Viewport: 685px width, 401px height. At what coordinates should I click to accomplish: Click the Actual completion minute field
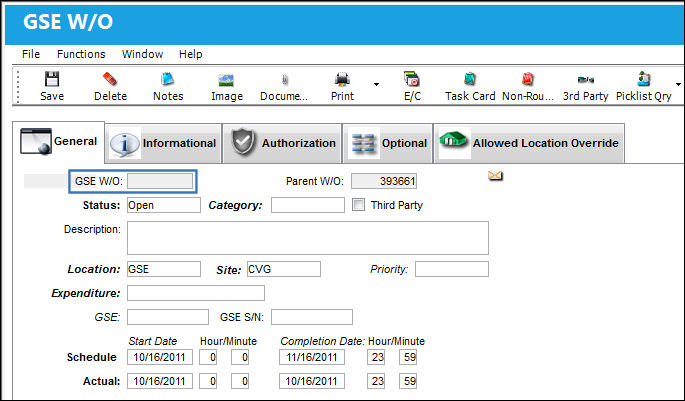point(408,381)
